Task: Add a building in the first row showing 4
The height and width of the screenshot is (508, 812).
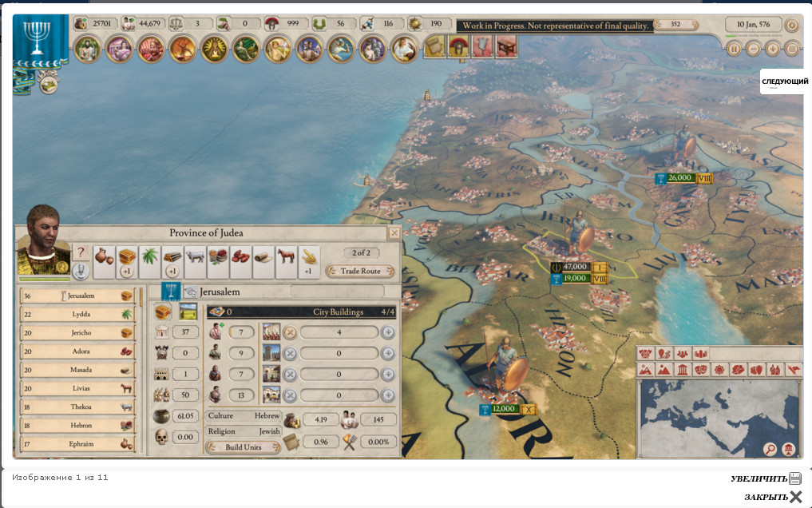Action: coord(388,332)
